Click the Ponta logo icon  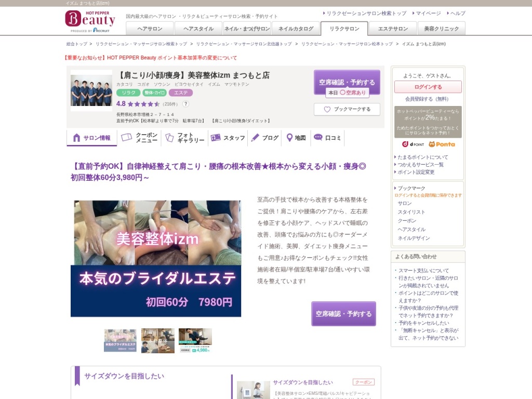(442, 144)
